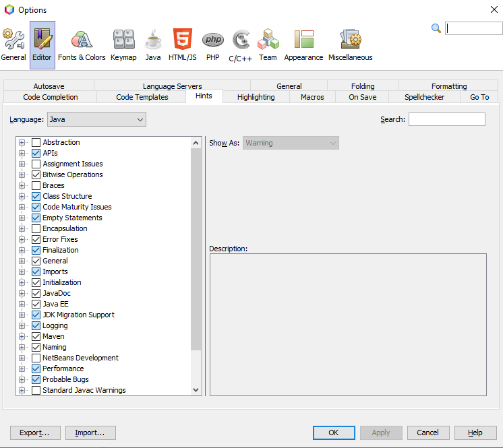Toggle the NetBeans Development checkbox
The width and height of the screenshot is (503, 448).
click(x=36, y=358)
